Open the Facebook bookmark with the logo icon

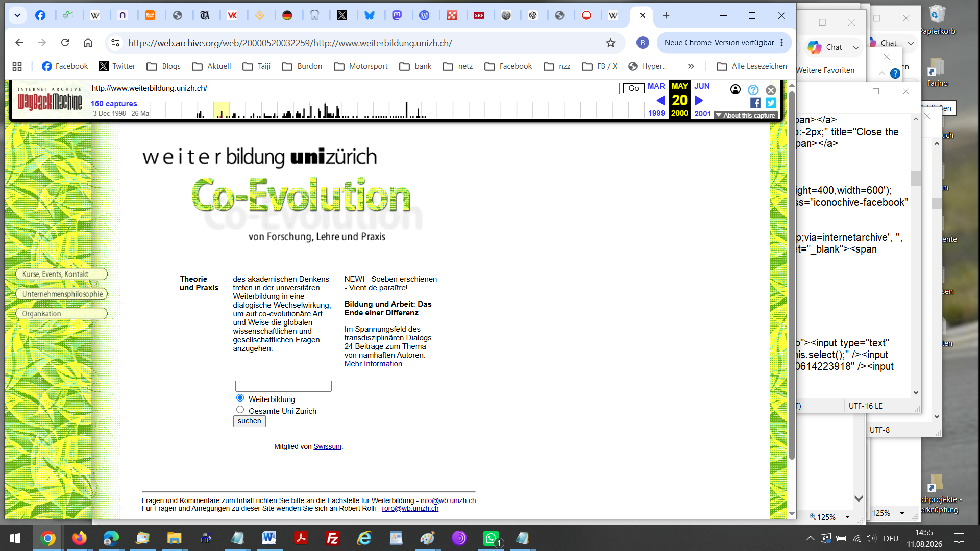(x=65, y=66)
